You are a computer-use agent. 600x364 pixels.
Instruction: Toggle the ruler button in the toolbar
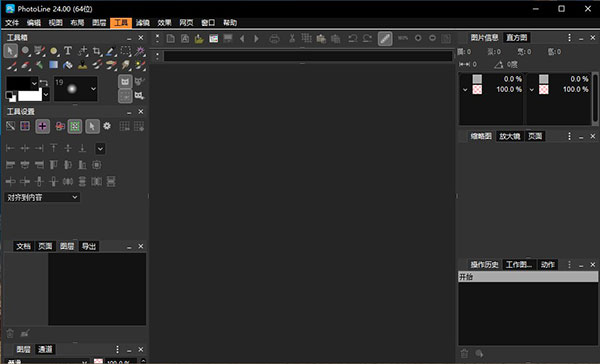(x=385, y=38)
